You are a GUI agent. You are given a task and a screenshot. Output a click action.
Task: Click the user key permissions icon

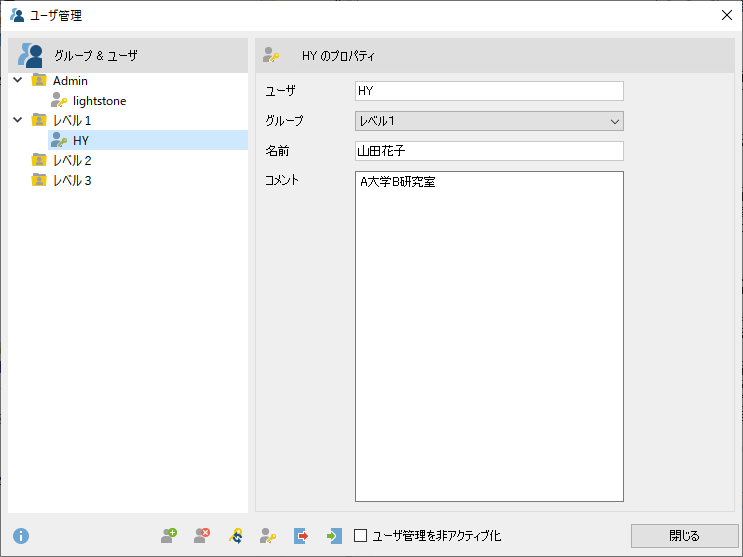268,536
